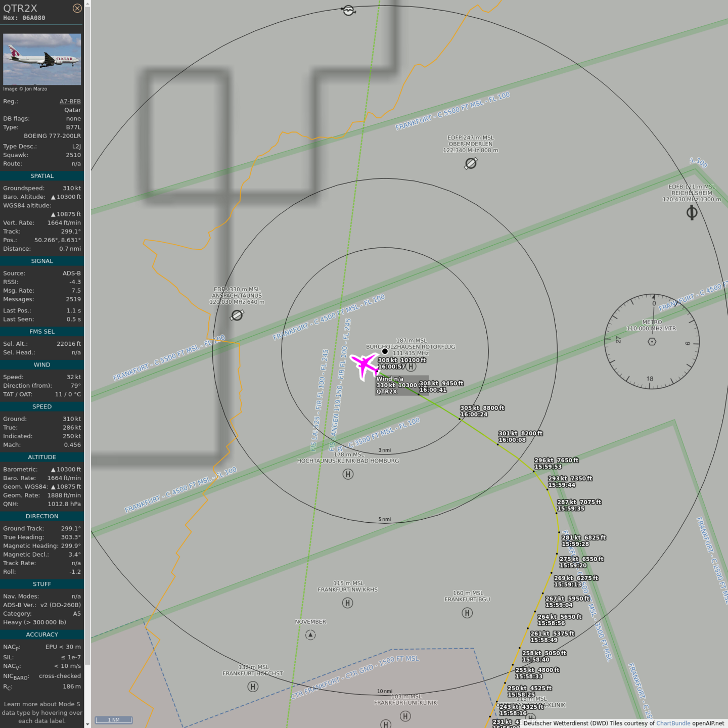Select the Frankfurt Hoechst heliport icon
The image size is (728, 728).
[x=253, y=687]
